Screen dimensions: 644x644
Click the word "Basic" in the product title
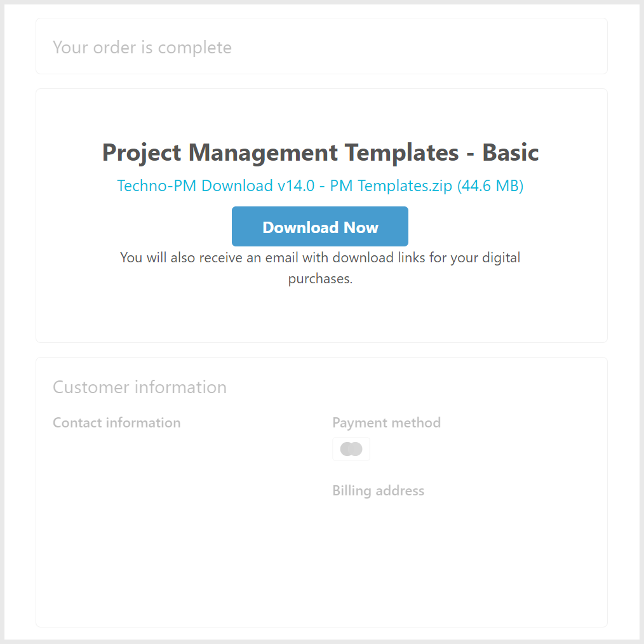(510, 152)
